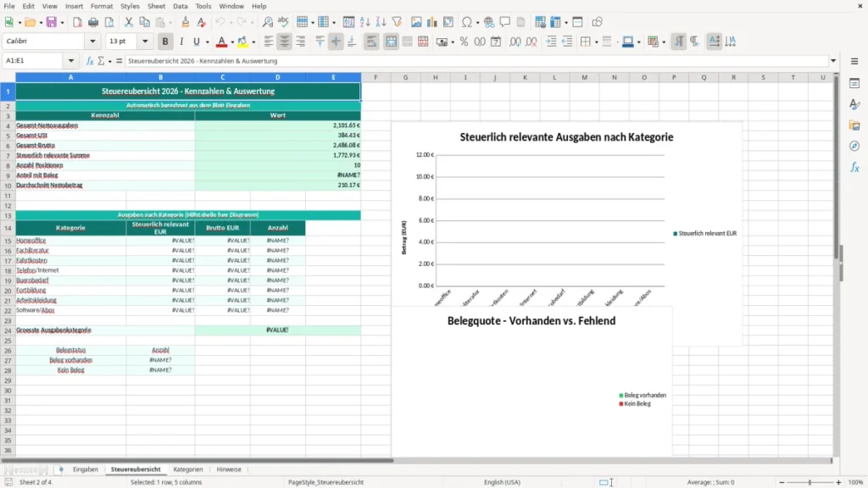Screen dimensions: 868x488
Task: Click Sort Ascending icon
Action: point(364,22)
